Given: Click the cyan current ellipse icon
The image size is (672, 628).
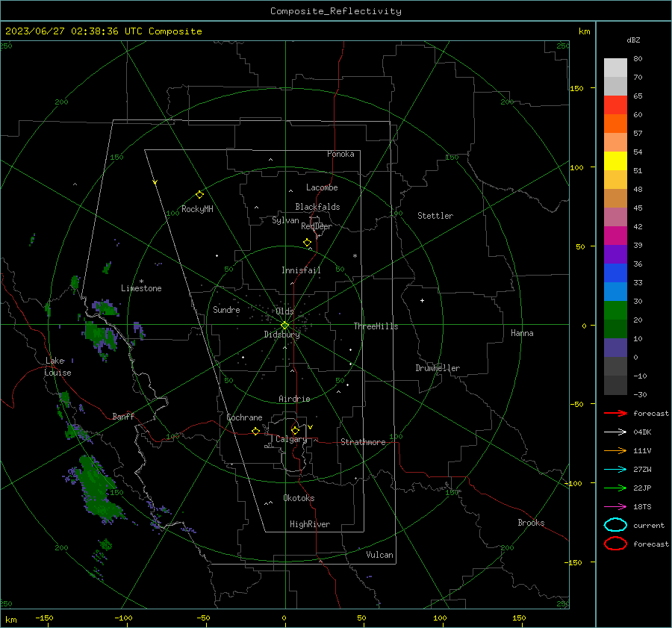Looking at the screenshot, I should [615, 525].
